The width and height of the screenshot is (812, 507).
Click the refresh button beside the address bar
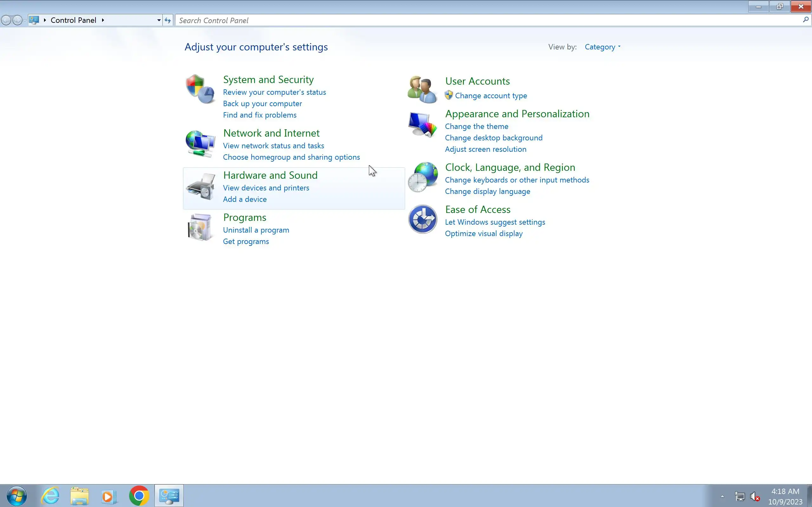168,21
